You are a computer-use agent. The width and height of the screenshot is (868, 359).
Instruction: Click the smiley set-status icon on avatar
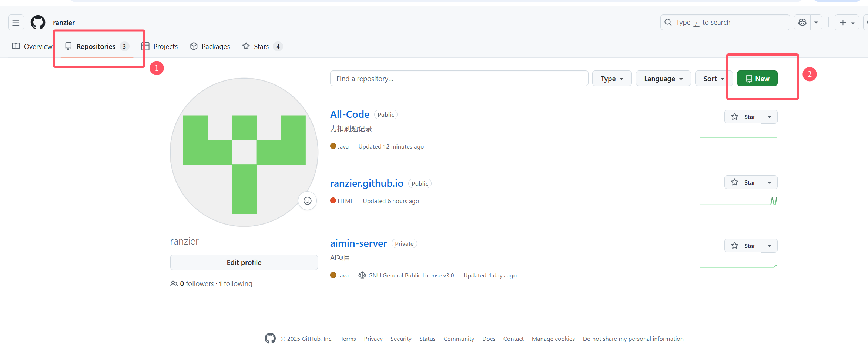[x=307, y=201]
